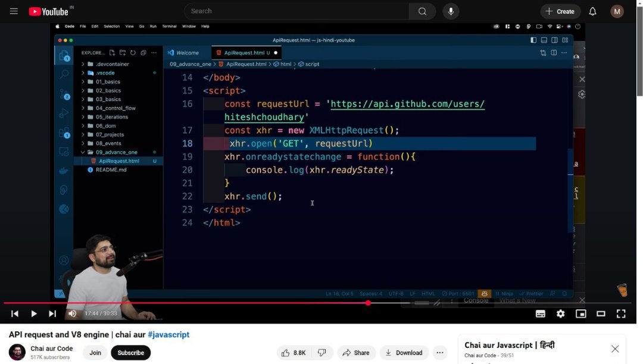Close the Chai aur Javascript playlist panel
Screen dimensions: 643x364
614,349
